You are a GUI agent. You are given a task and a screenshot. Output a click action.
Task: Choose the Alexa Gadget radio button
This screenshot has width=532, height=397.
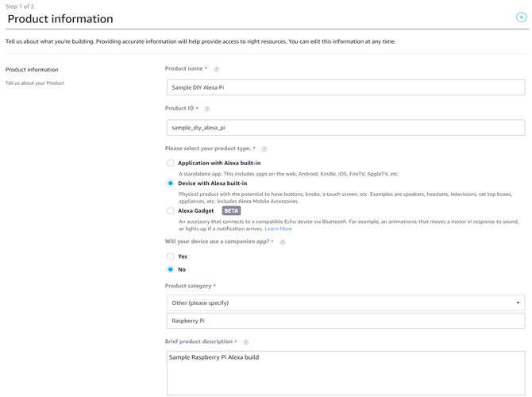coord(171,210)
